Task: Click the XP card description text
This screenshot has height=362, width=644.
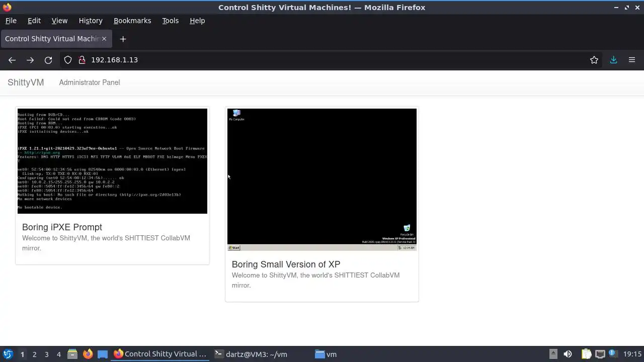Action: tap(316, 280)
